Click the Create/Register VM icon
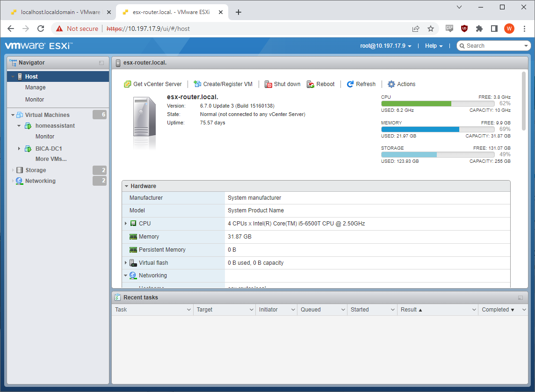Image resolution: width=535 pixels, height=392 pixels. (x=197, y=84)
